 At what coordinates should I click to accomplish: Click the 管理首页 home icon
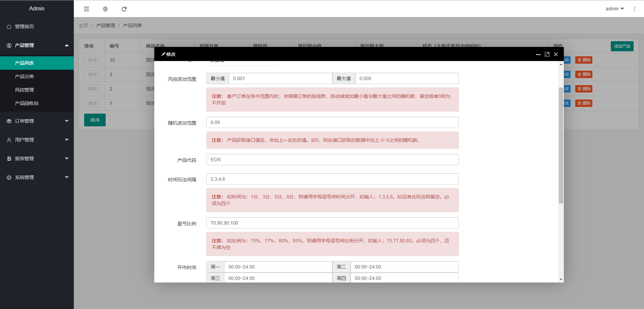[8, 26]
